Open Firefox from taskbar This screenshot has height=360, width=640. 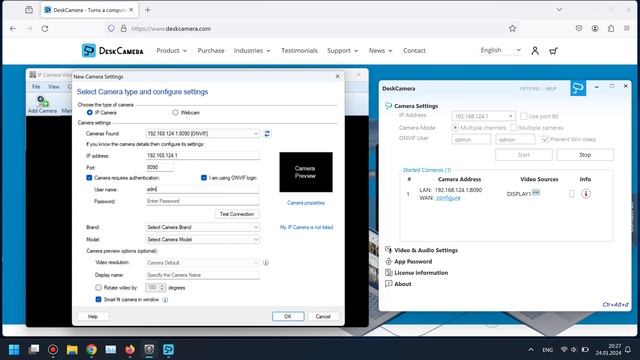coord(130,349)
